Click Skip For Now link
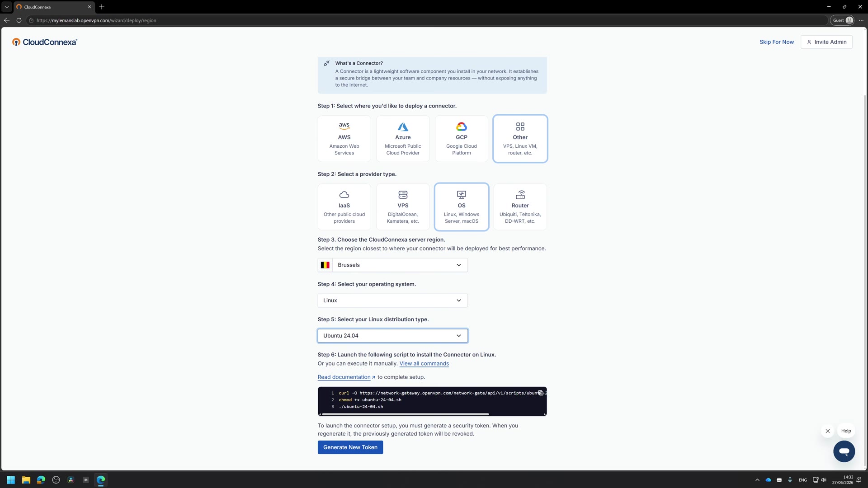The height and width of the screenshot is (488, 868). click(x=776, y=42)
